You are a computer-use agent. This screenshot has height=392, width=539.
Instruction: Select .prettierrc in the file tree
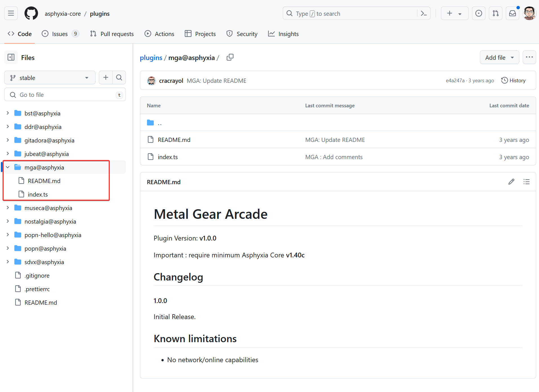point(37,289)
